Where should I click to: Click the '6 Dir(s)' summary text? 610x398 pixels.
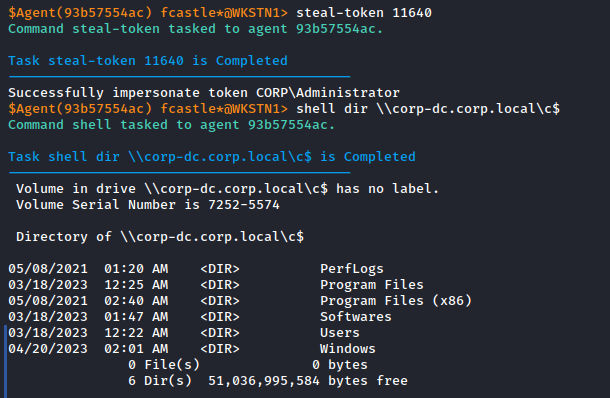point(160,381)
